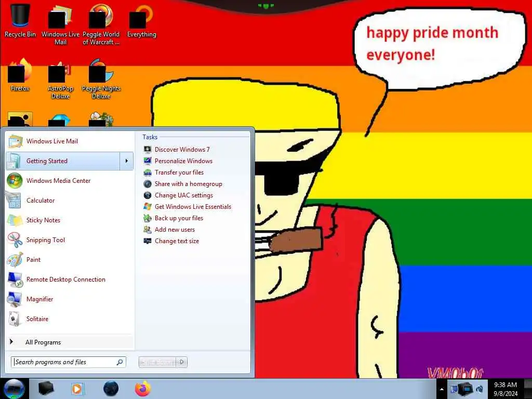The height and width of the screenshot is (399, 532).
Task: Click the Shut down button
Action: point(157,362)
